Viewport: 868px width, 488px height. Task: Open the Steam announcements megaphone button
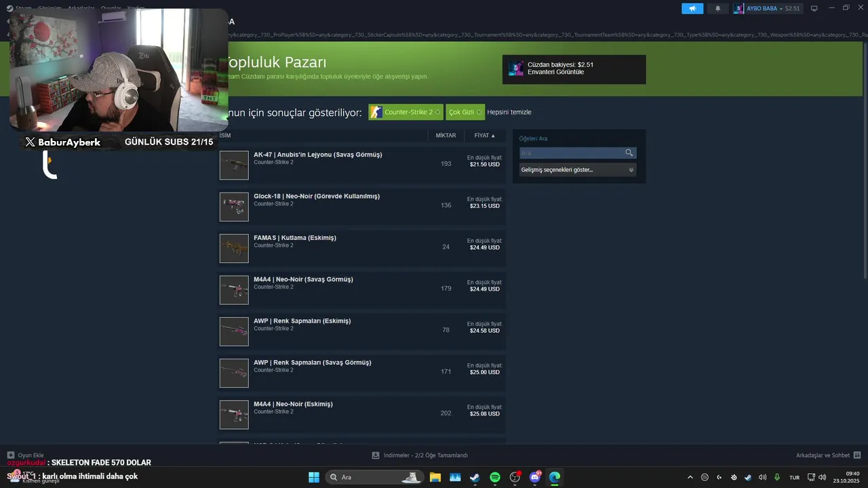click(x=692, y=8)
